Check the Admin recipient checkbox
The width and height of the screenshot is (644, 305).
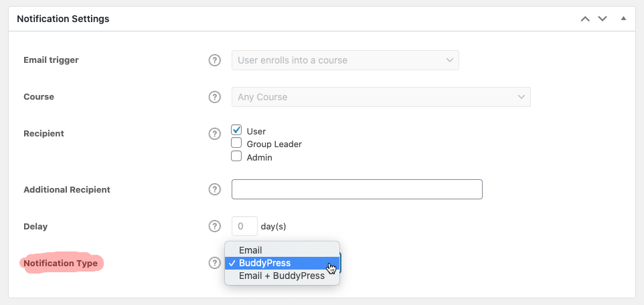(236, 157)
